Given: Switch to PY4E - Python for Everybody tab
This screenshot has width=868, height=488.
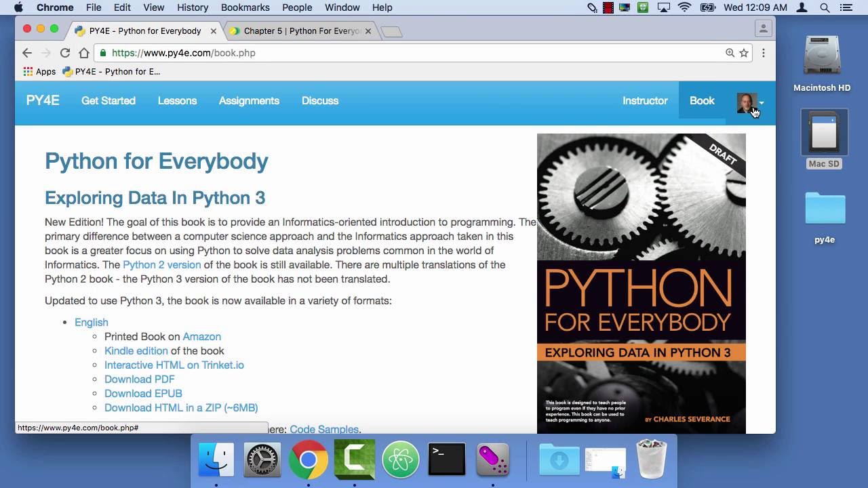Looking at the screenshot, I should click(145, 30).
